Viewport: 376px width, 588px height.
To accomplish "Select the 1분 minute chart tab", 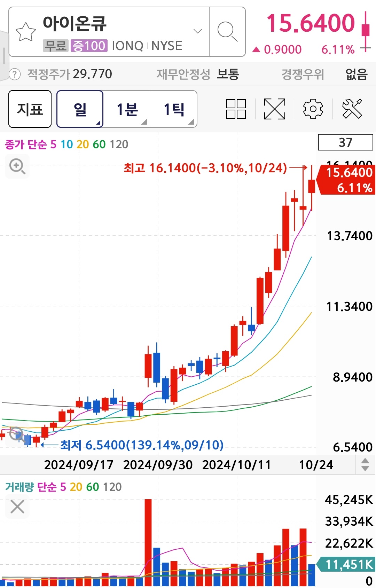I will pyautogui.click(x=127, y=109).
